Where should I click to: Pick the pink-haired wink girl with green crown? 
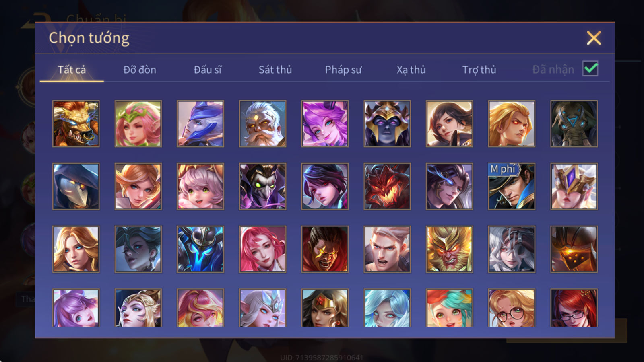coord(138,123)
